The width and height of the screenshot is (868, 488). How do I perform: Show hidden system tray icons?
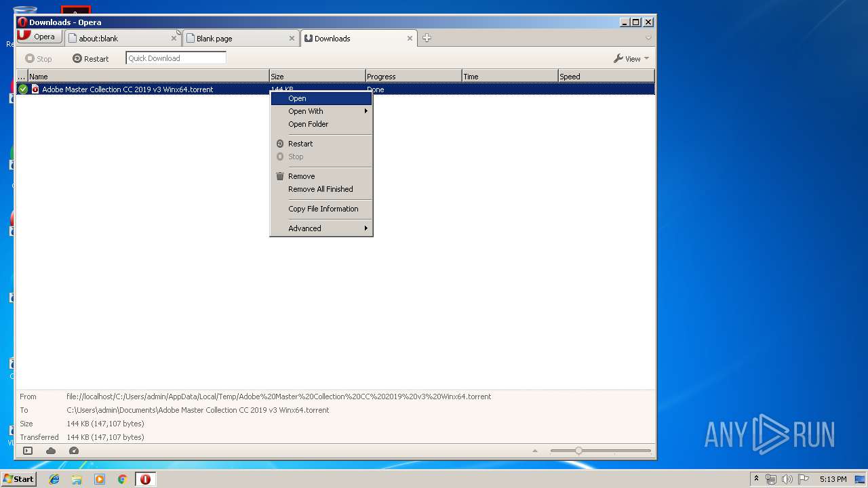(x=756, y=479)
